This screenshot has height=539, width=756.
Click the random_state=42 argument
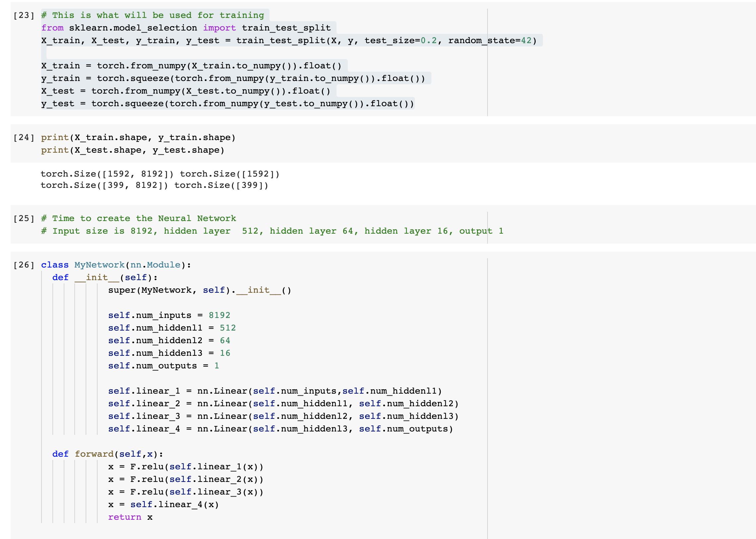(x=490, y=41)
